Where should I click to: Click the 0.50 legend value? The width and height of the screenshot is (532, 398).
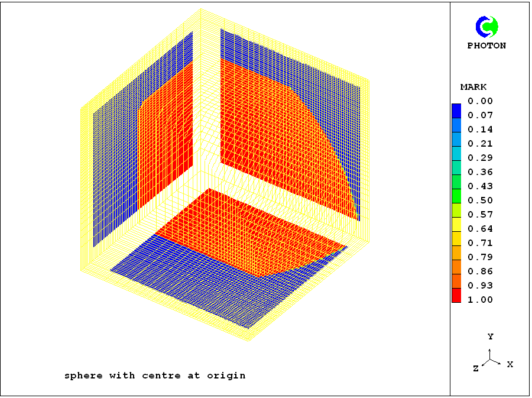click(480, 200)
